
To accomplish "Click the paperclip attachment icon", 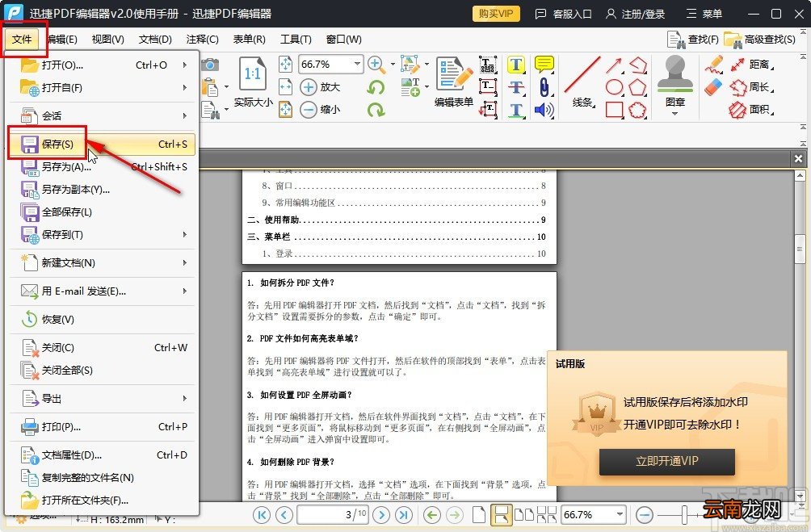I will pos(544,87).
